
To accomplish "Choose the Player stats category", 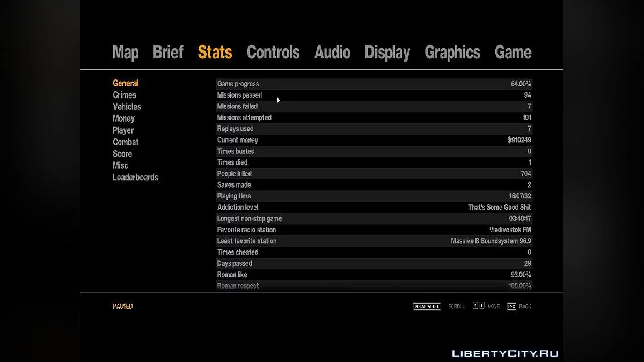I will [123, 130].
